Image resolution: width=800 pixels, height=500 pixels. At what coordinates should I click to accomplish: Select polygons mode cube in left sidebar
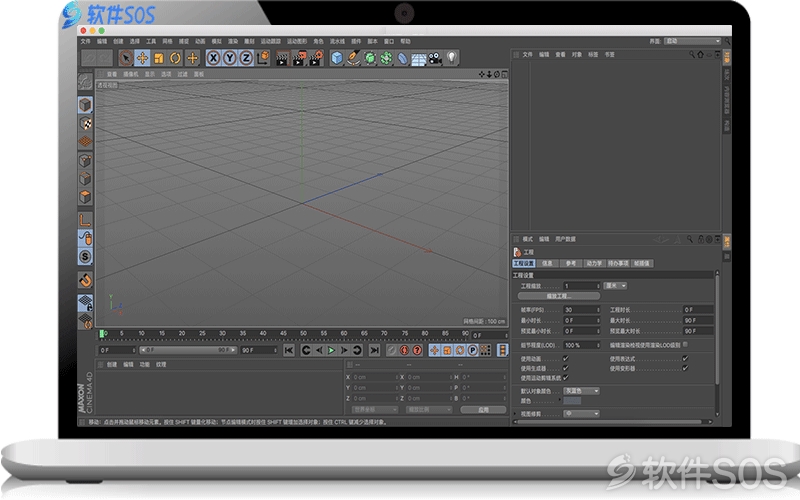click(x=85, y=197)
